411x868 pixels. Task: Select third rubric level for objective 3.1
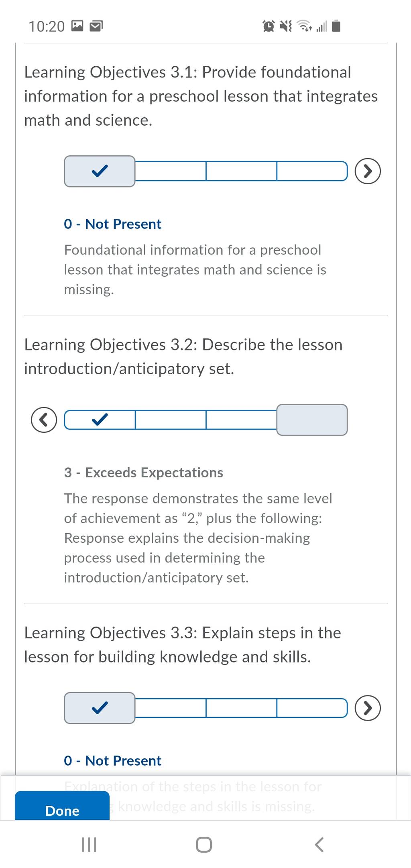tap(241, 171)
